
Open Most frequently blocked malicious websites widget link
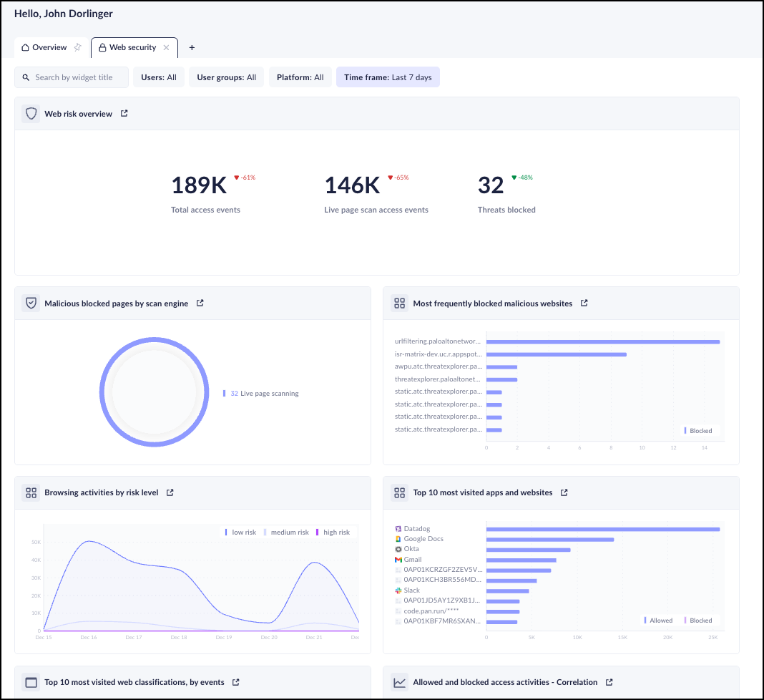coord(584,303)
